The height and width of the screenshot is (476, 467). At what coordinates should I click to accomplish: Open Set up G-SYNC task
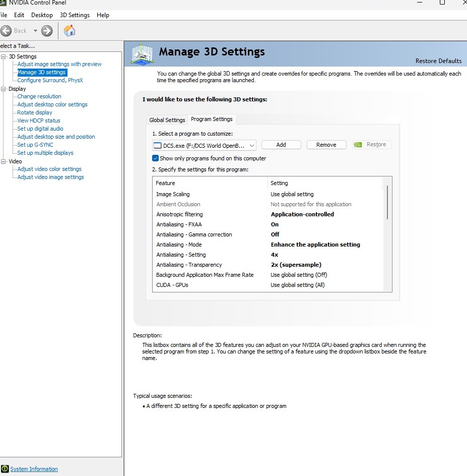(35, 145)
